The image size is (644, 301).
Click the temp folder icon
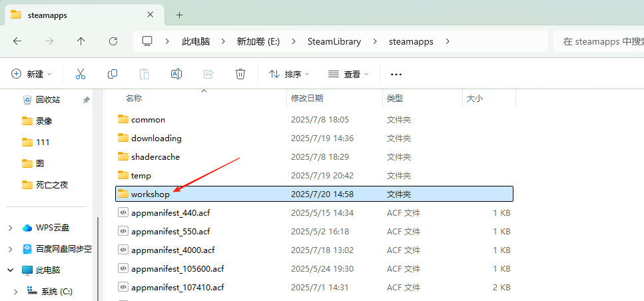(x=123, y=175)
